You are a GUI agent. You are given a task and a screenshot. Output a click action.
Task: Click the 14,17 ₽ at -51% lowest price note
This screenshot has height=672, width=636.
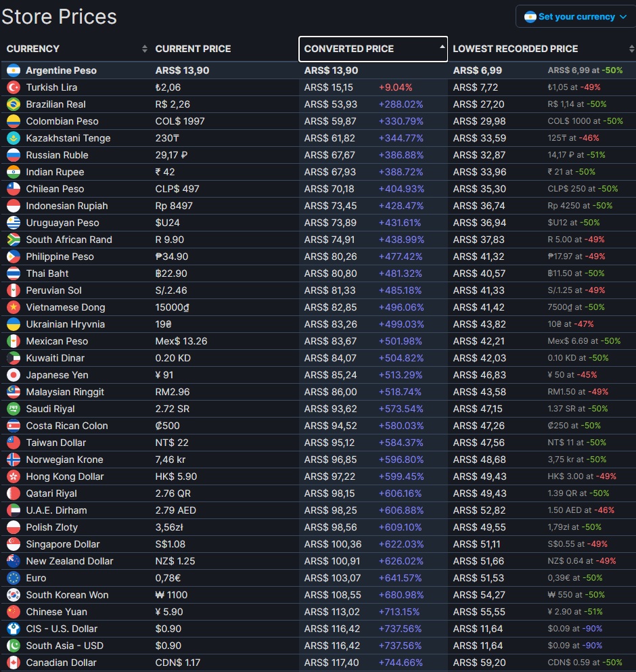[x=576, y=155]
